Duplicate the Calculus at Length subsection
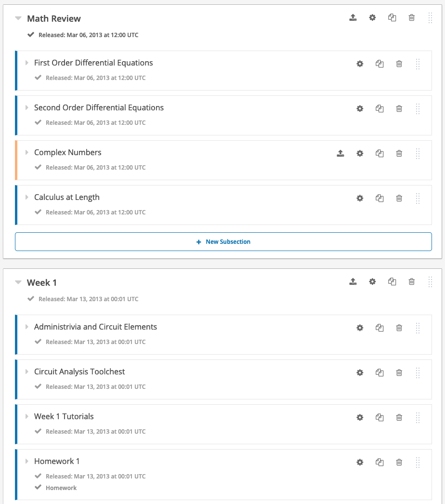Screen dimensions: 445x504 (380, 198)
